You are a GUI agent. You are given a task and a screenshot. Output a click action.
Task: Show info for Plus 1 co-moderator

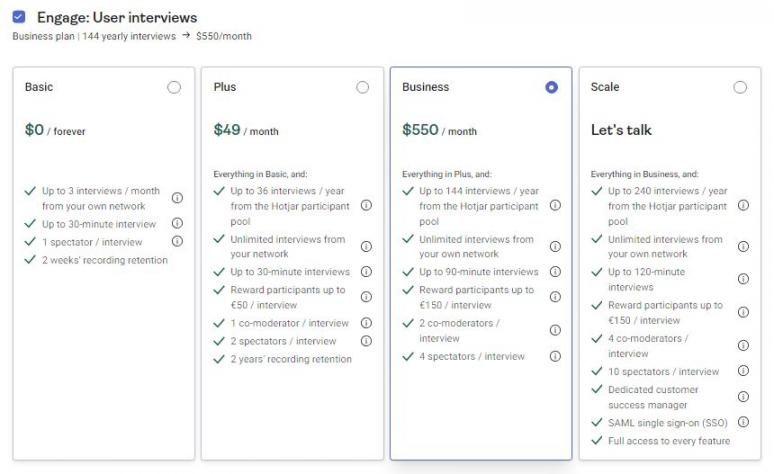366,323
